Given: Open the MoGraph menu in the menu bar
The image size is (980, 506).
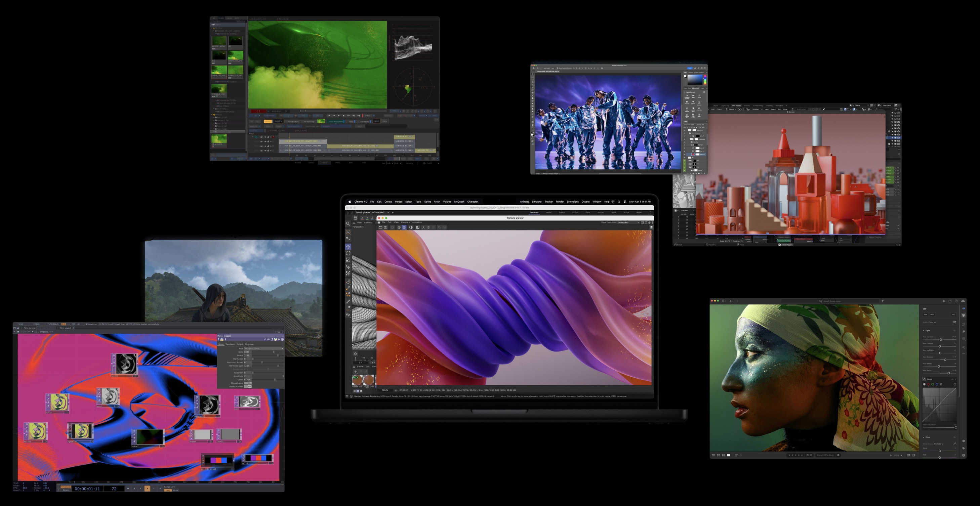Looking at the screenshot, I should 459,202.
